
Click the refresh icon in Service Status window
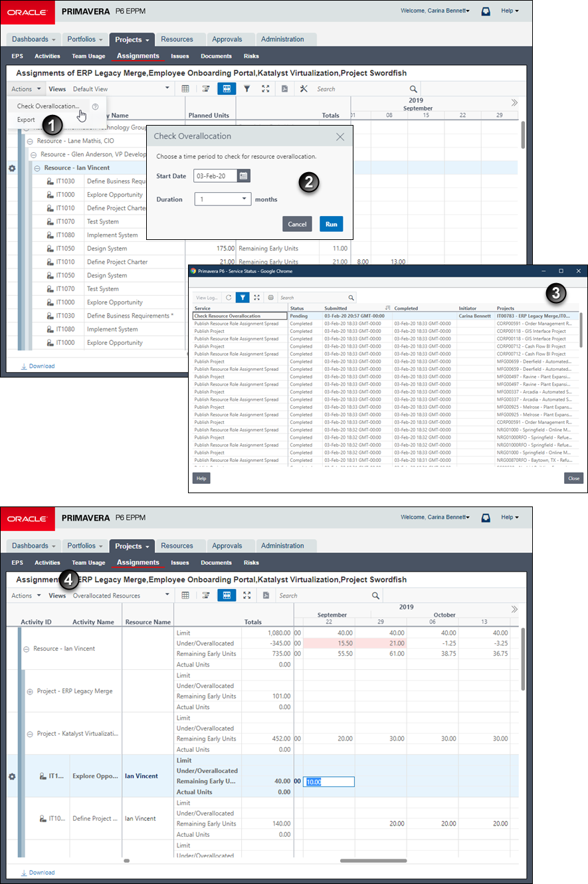pos(229,298)
